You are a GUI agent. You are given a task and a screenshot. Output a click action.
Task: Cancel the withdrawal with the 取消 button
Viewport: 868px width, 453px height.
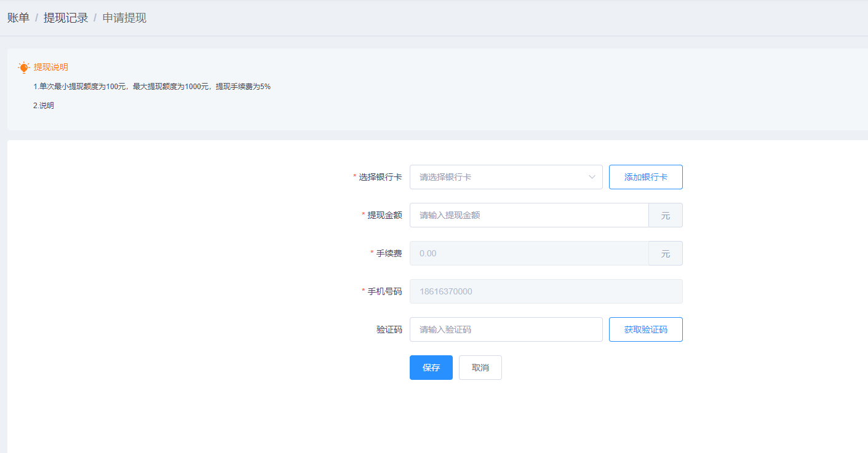[x=480, y=368]
